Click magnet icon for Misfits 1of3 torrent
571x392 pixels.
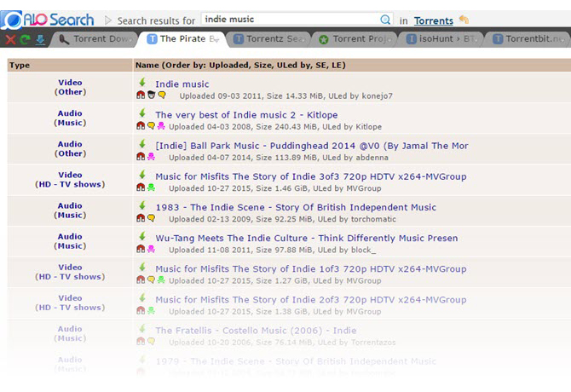[141, 280]
